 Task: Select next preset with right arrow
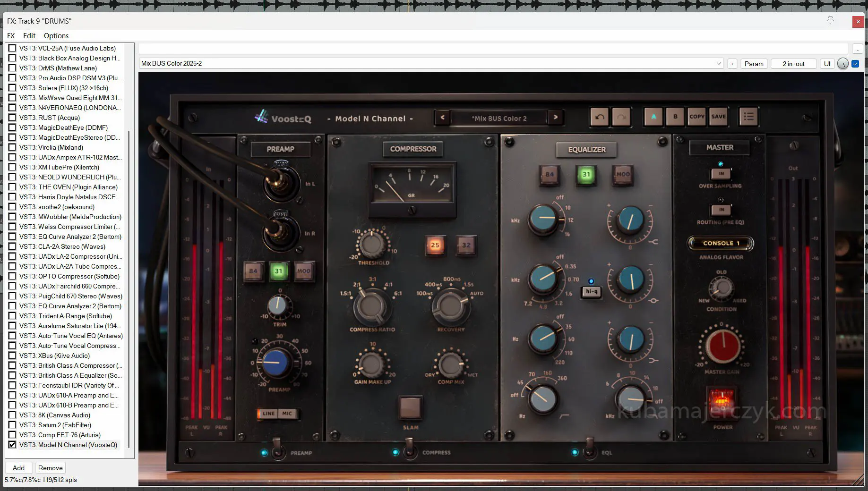point(556,118)
